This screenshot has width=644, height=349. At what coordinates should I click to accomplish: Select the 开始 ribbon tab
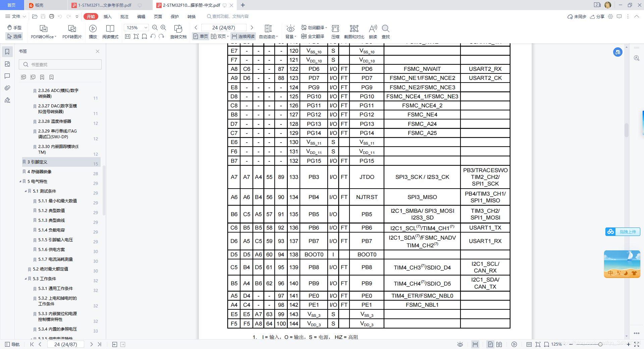pos(91,16)
